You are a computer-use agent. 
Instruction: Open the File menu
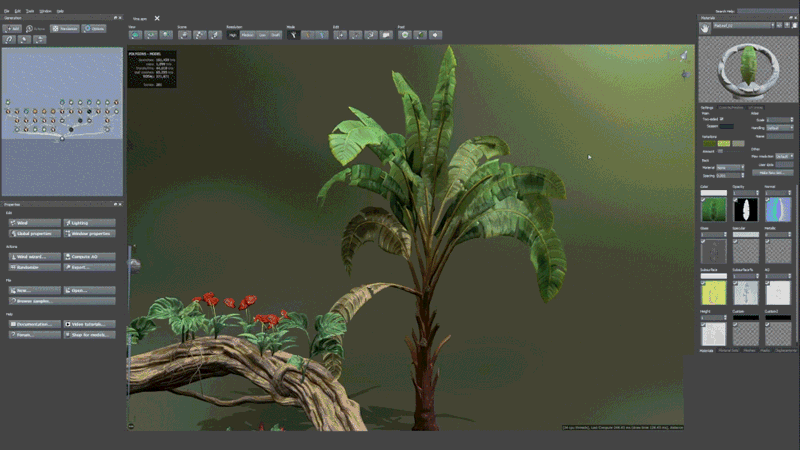(7, 11)
